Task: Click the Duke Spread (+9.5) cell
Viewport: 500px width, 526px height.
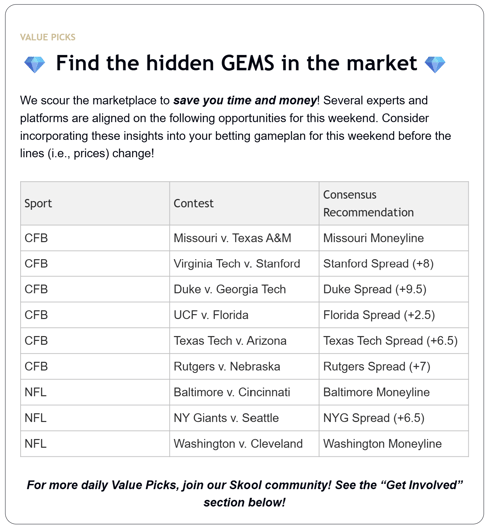Action: (394, 289)
